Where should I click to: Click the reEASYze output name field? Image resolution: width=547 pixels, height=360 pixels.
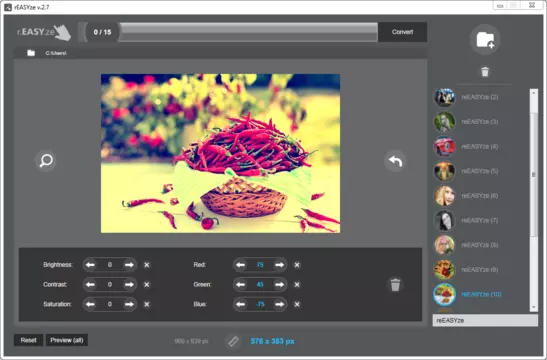tap(485, 320)
